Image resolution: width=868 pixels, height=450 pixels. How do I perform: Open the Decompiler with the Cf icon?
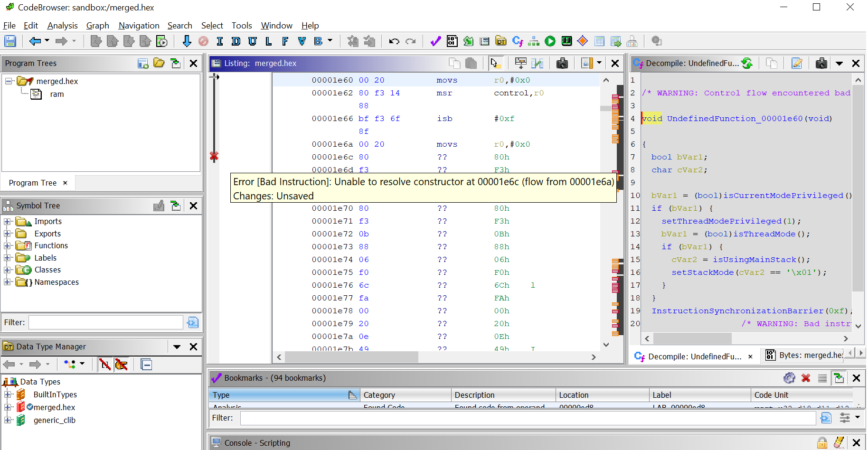518,41
